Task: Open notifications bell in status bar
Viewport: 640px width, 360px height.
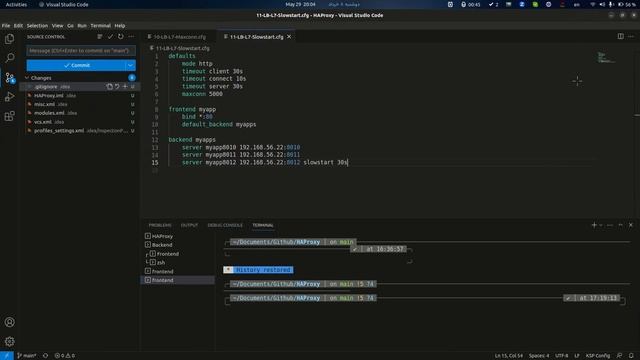Action: pos(631,356)
